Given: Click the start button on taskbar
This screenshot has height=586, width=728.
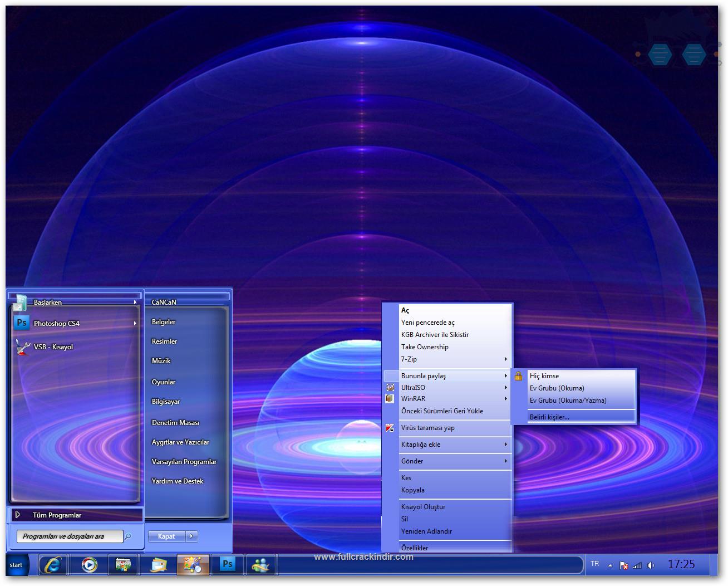Looking at the screenshot, I should [x=16, y=565].
